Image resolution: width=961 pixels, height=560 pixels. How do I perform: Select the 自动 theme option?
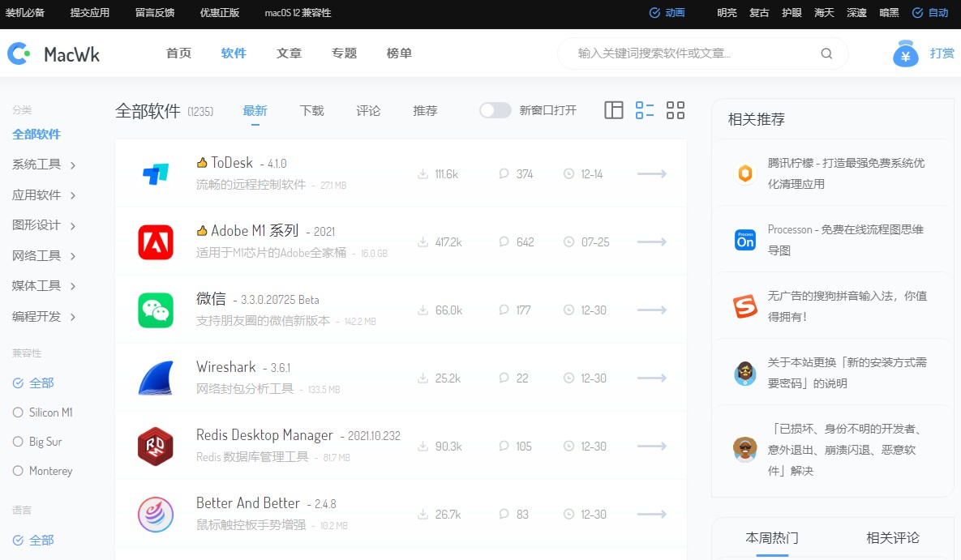pos(929,13)
